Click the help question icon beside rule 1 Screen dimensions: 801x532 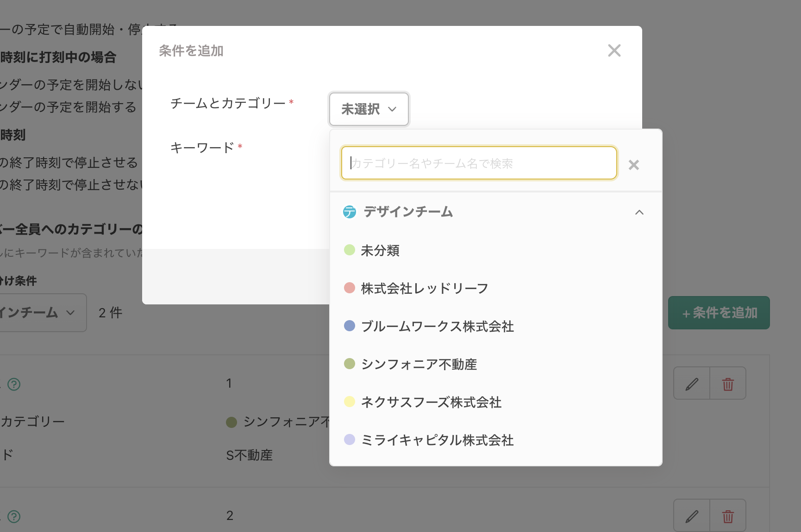click(14, 384)
